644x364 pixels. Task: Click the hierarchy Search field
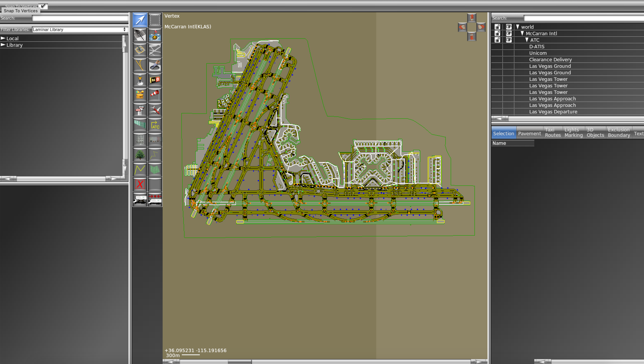(583, 18)
